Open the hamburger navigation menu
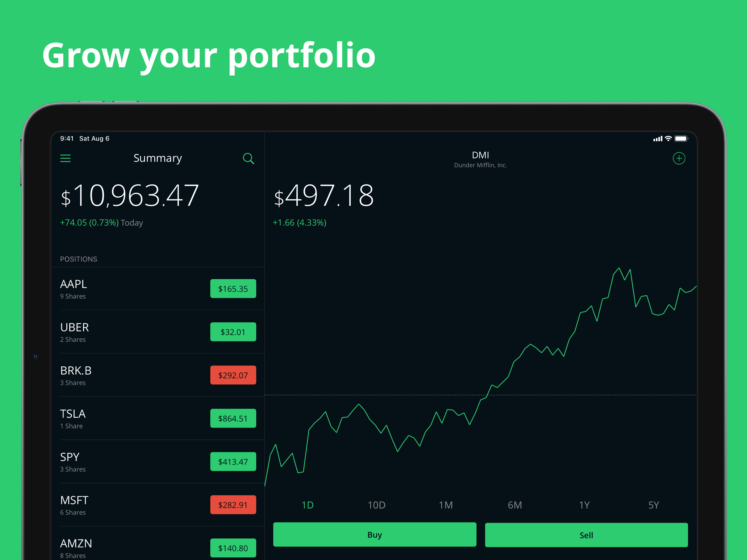The image size is (747, 560). click(66, 158)
